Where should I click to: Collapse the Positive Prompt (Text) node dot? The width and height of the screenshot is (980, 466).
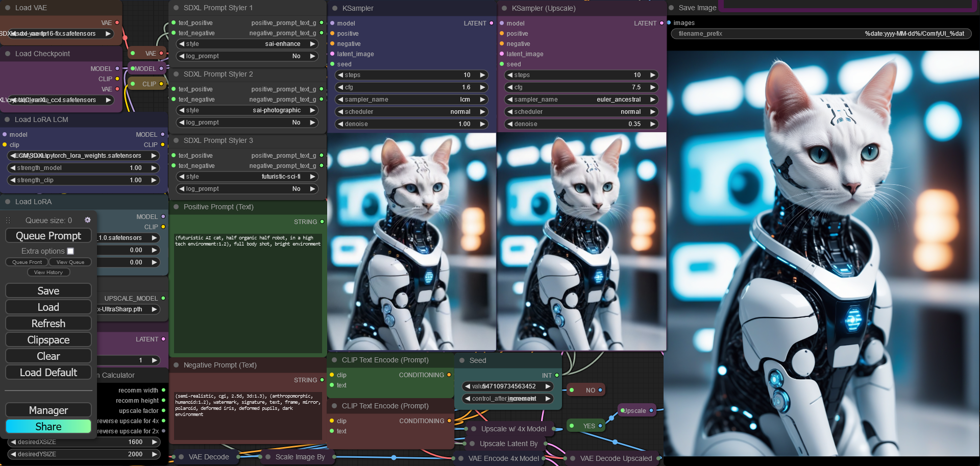click(176, 207)
